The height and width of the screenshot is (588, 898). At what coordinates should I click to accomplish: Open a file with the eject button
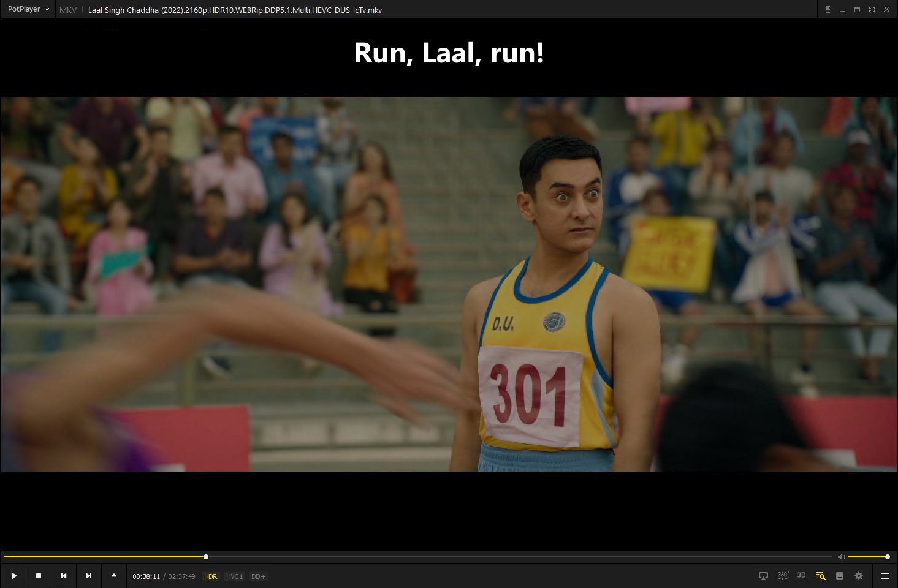point(114,576)
